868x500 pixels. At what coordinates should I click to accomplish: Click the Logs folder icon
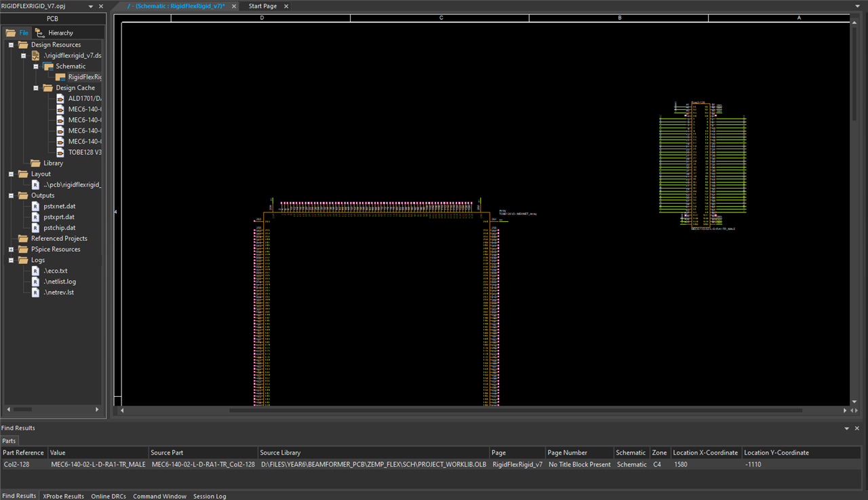[23, 260]
